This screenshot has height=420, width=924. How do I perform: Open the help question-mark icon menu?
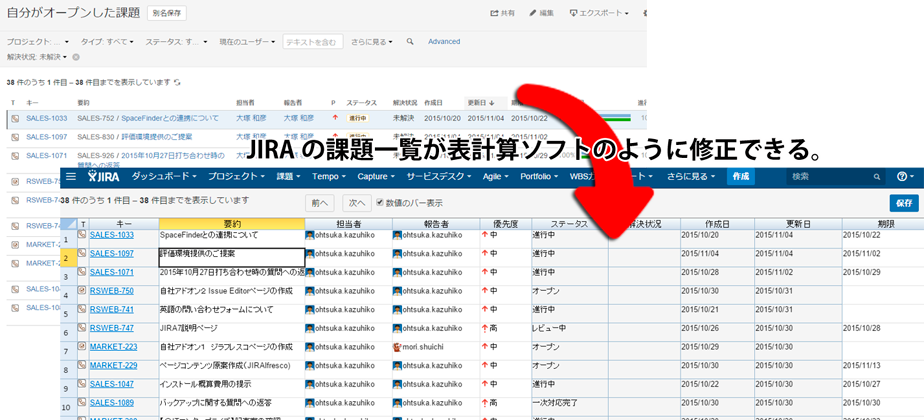coord(905,176)
